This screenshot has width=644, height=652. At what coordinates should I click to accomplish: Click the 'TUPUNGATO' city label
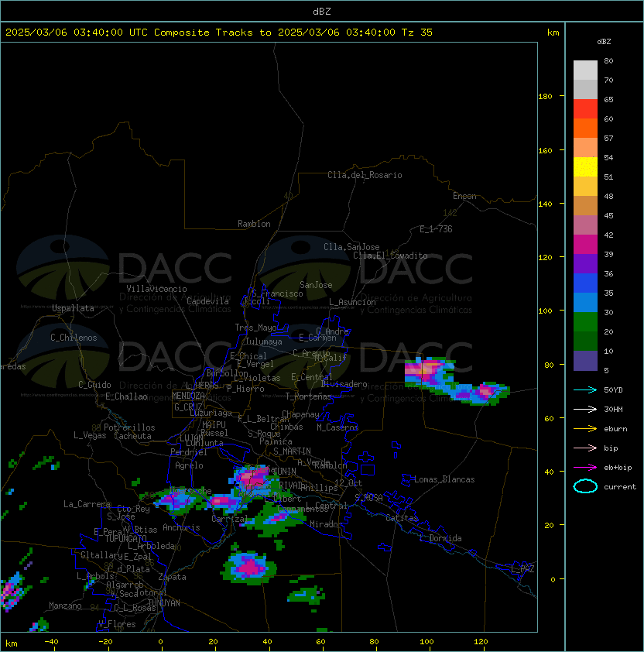pyautogui.click(x=125, y=539)
